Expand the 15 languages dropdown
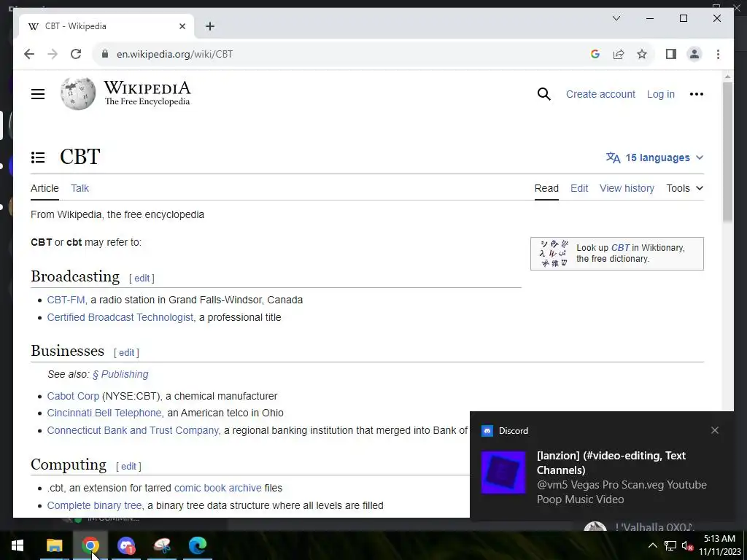Screen dimensions: 747x560 [x=654, y=157]
